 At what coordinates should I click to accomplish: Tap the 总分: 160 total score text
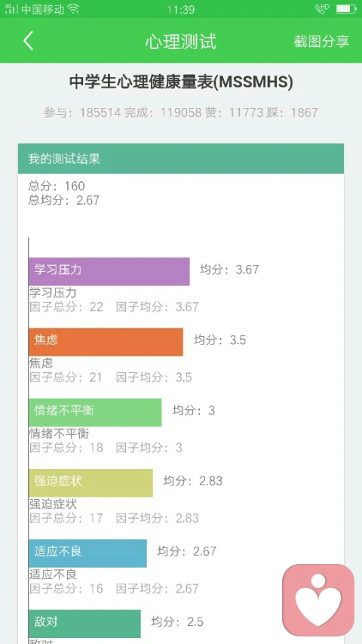(57, 186)
